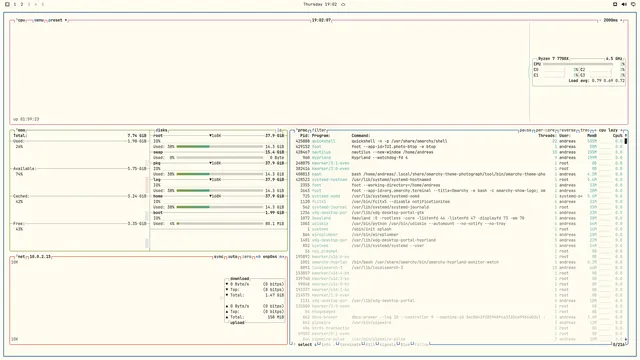Click terminate in the proc footer
This screenshot has width=640, height=360.
coord(350,344)
